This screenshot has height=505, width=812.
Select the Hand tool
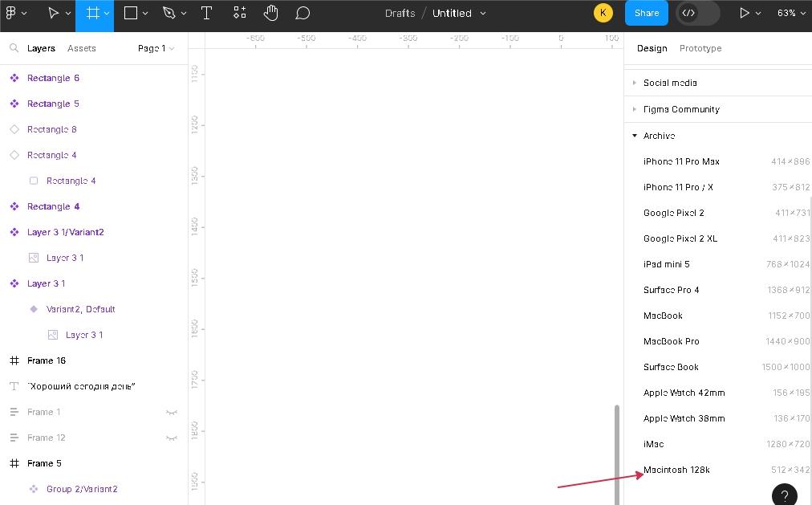[271, 13]
